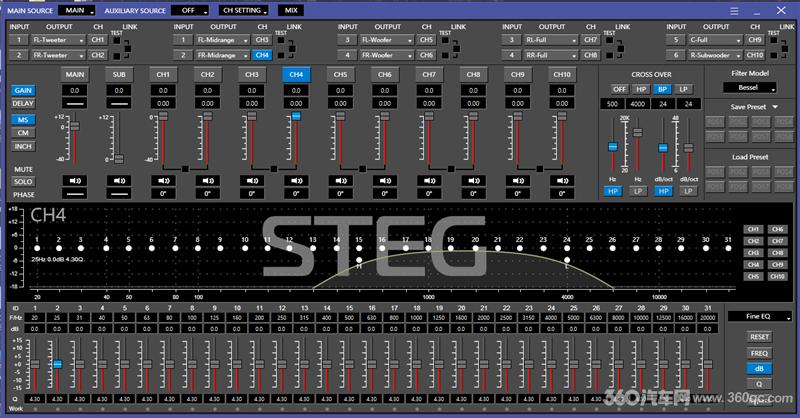Mute CH4 with its speaker icon
Image resolution: width=800 pixels, height=418 pixels.
coord(296,181)
